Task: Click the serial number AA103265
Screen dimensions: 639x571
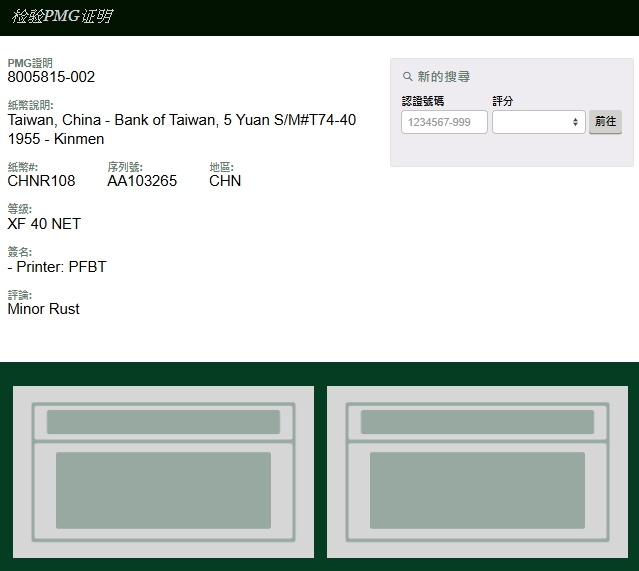Action: point(142,181)
